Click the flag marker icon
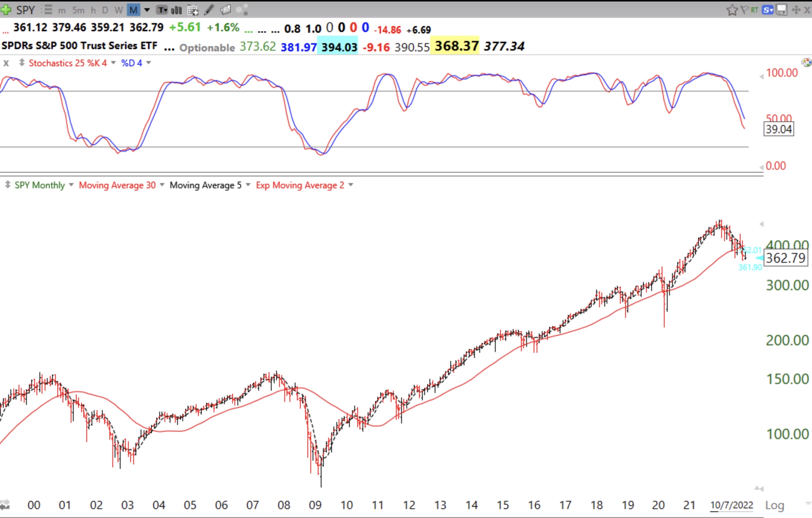Screen dimensions: 812x518 click(745, 10)
